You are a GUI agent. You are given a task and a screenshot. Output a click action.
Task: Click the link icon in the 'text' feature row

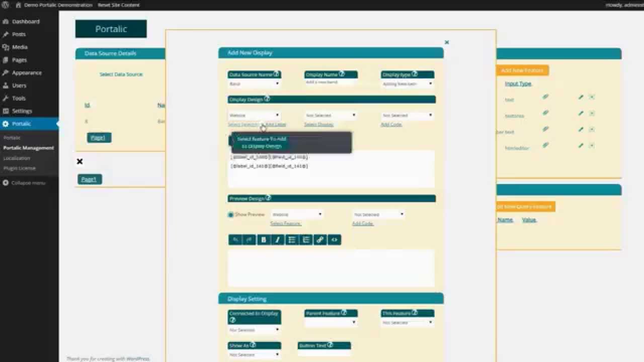(545, 97)
